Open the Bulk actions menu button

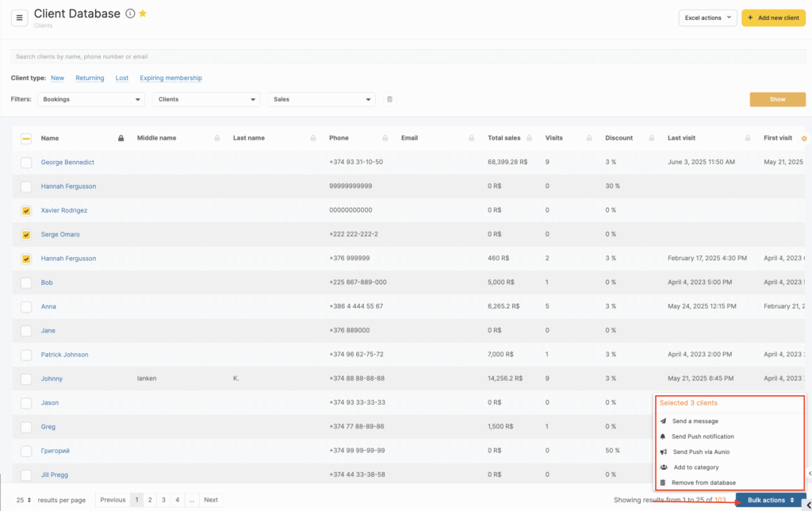770,500
